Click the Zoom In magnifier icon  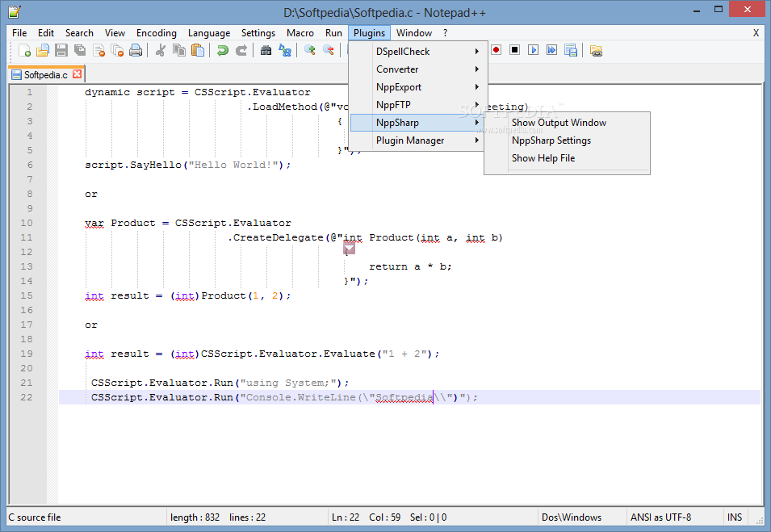pos(310,50)
